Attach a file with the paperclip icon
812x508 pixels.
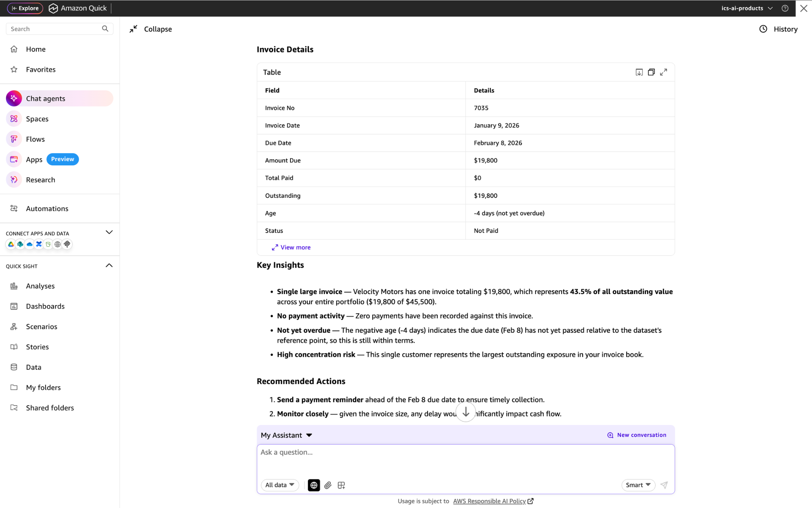coord(328,485)
